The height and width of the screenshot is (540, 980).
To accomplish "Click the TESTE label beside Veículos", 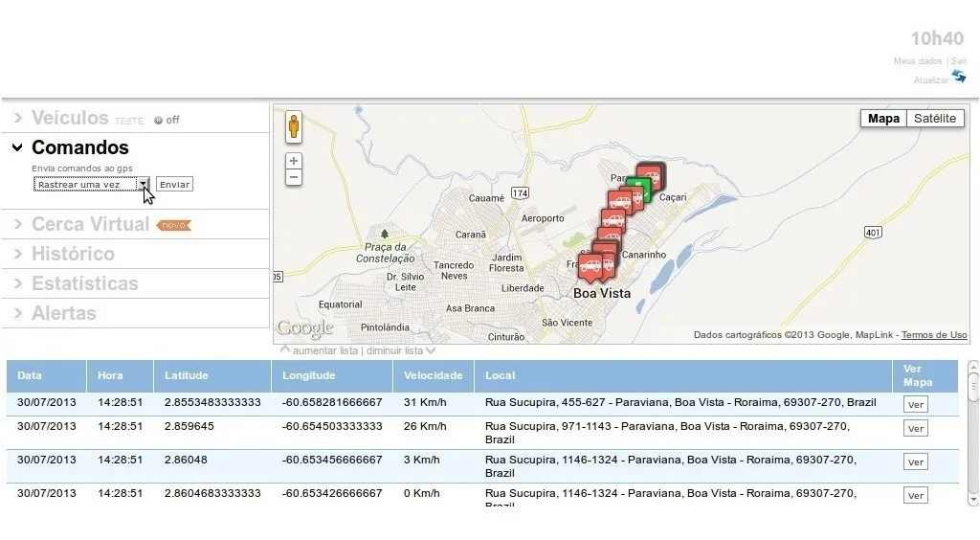I will click(129, 122).
